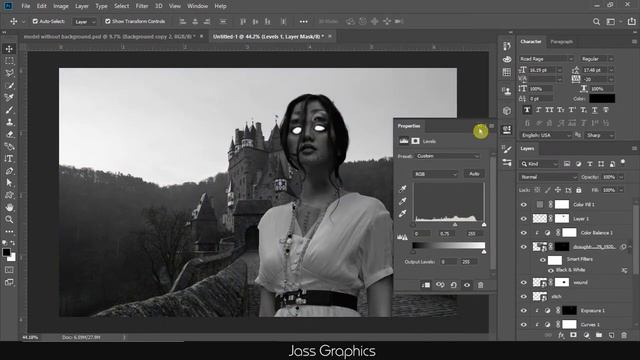Select the Horizontal Type tool
640x360 pixels.
pos(9,159)
